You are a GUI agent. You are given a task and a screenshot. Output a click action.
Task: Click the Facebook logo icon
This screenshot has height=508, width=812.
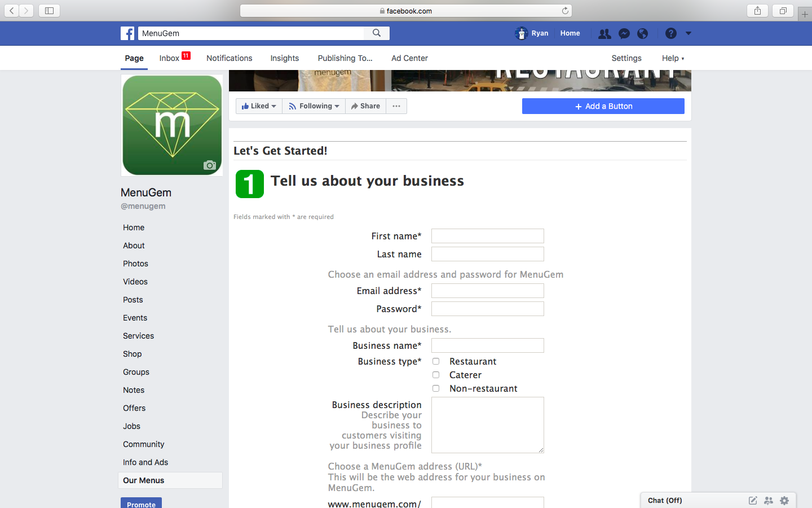coord(127,33)
